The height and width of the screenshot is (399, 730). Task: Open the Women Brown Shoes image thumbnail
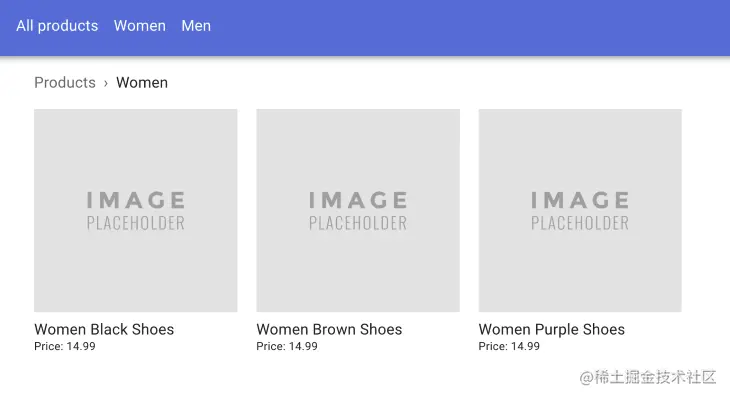[358, 210]
